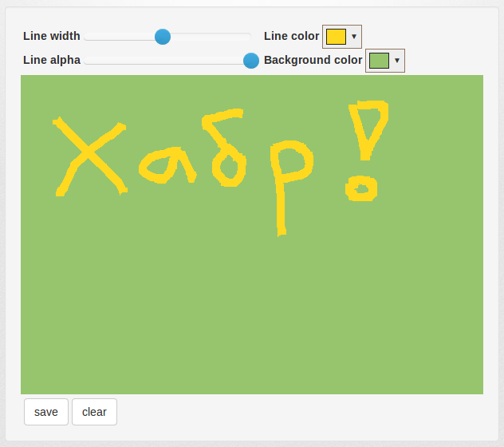The image size is (504, 447).
Task: Click the "Background color" label
Action: (x=313, y=60)
